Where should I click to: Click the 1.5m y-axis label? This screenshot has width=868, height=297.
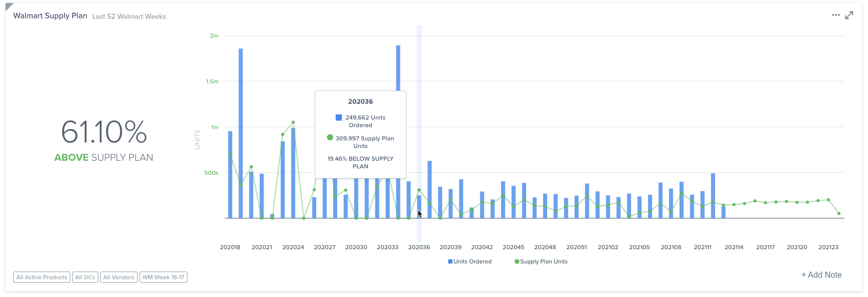pos(212,81)
